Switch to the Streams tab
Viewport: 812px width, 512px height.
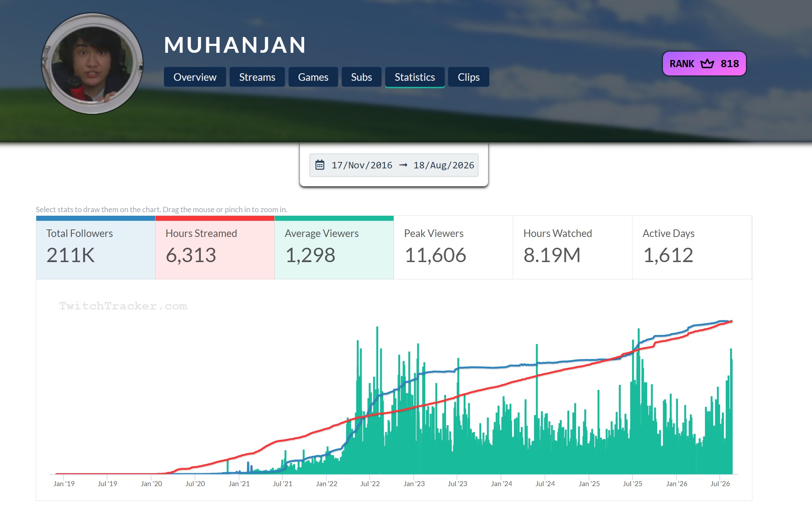click(257, 77)
